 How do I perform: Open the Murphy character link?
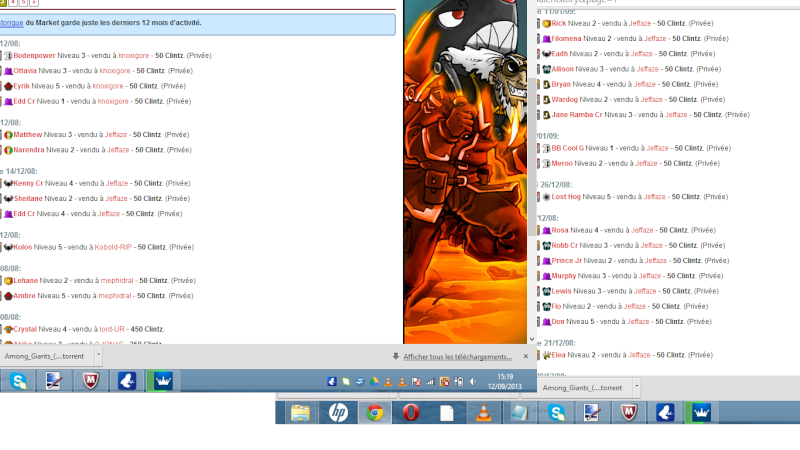pyautogui.click(x=564, y=276)
